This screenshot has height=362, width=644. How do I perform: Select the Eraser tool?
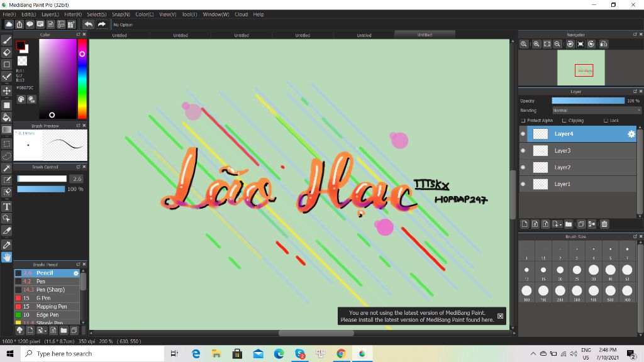coord(6,53)
